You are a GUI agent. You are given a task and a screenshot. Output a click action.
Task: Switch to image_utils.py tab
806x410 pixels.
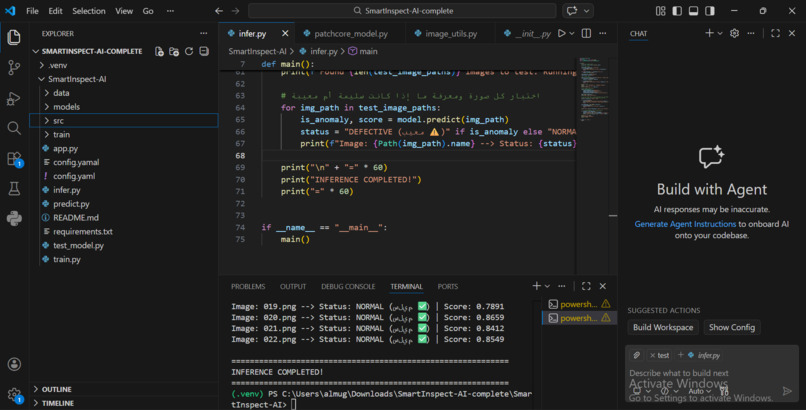(x=451, y=33)
